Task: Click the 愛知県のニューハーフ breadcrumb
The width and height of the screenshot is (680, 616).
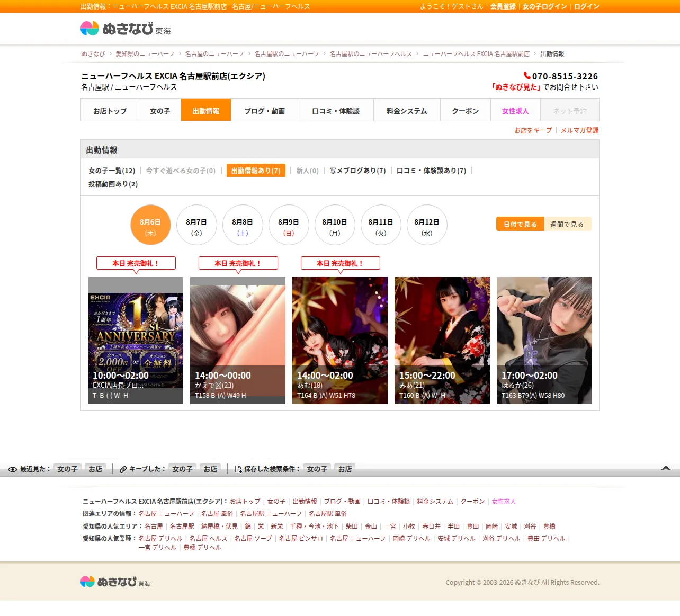Action: coord(145,54)
